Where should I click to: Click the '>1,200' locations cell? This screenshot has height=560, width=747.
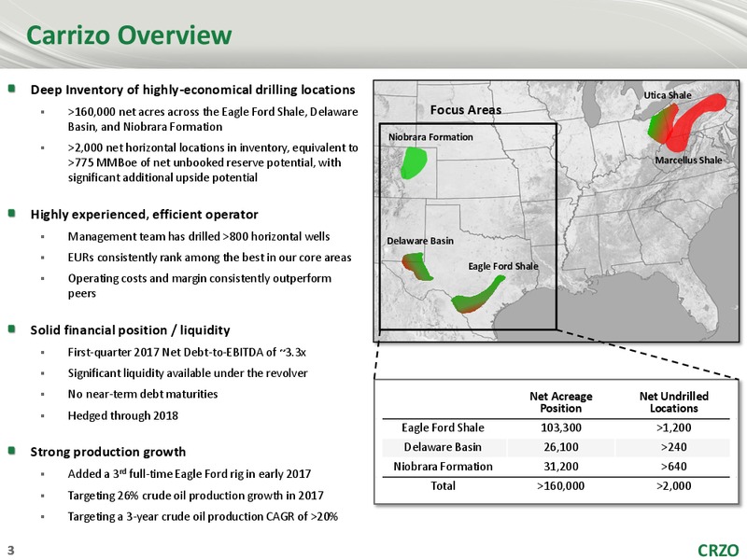point(673,427)
